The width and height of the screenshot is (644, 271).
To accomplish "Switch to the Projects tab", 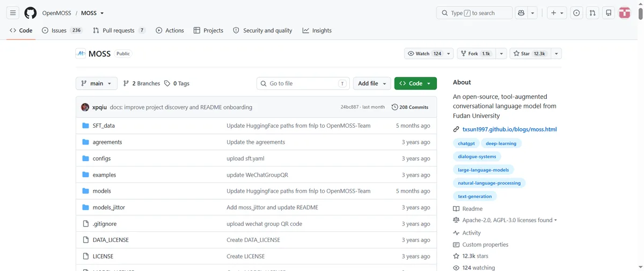I will (208, 31).
